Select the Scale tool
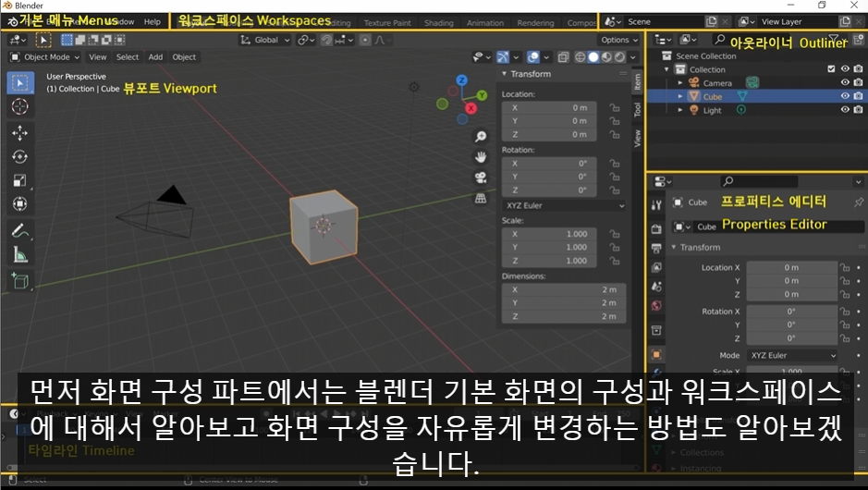Viewport: 868px width, 490px height. 20,180
